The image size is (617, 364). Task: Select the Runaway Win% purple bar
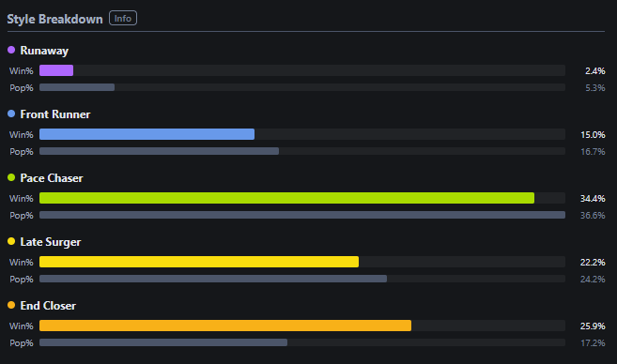point(56,70)
